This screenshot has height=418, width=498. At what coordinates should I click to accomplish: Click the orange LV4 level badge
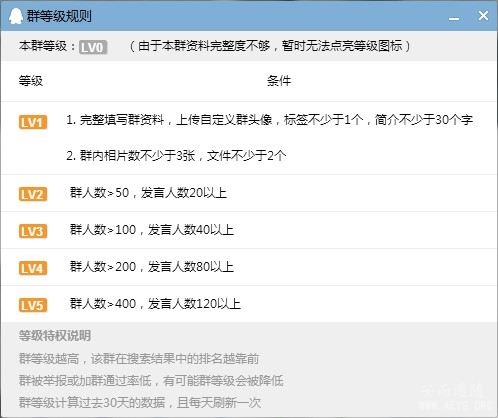pos(33,268)
